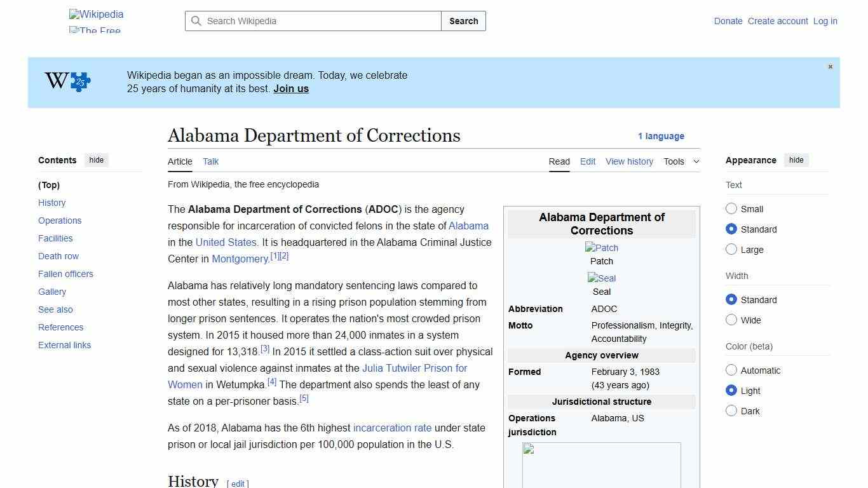
Task: Click the Donate link
Action: click(728, 21)
